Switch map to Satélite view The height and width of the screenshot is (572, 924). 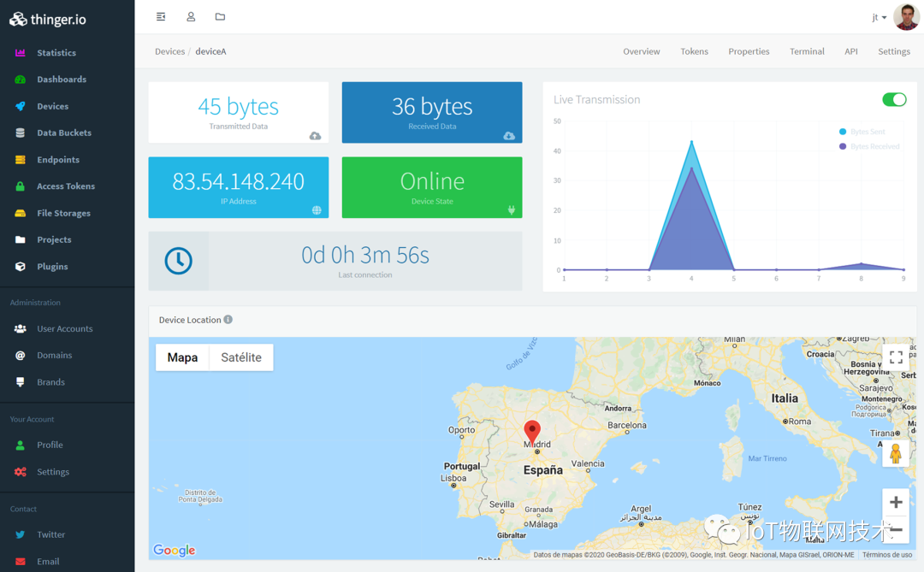tap(241, 357)
